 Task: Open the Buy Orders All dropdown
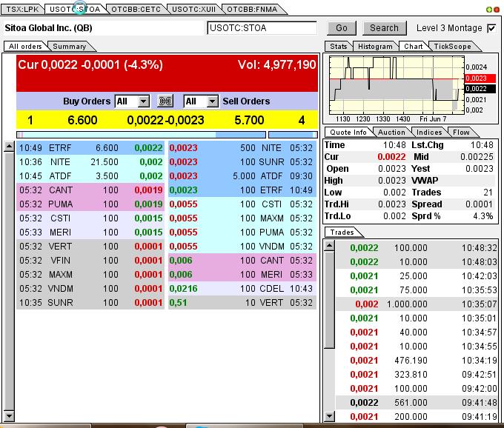pos(143,101)
